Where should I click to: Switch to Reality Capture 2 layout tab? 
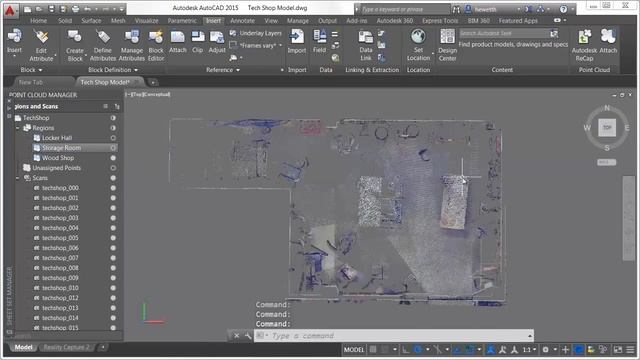[x=67, y=347]
